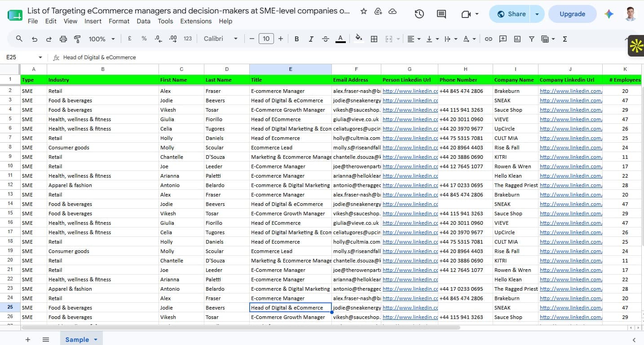Viewport: 644px width, 345px height.
Task: Toggle bold formatting
Action: (296, 39)
